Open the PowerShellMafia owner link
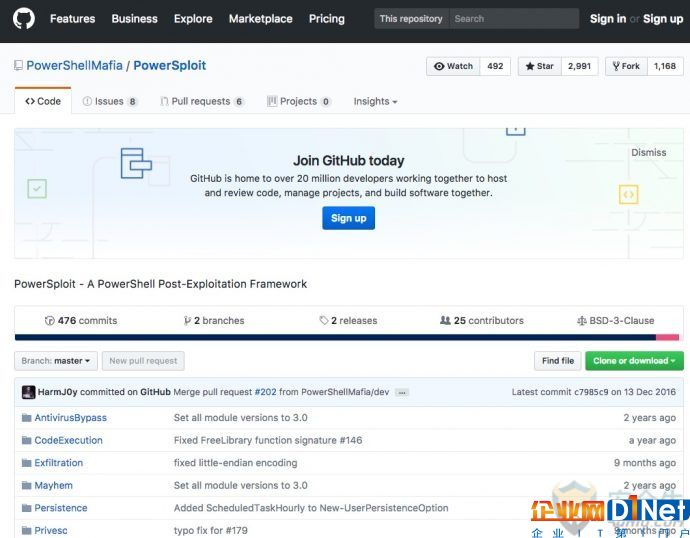690x538 pixels. click(74, 66)
